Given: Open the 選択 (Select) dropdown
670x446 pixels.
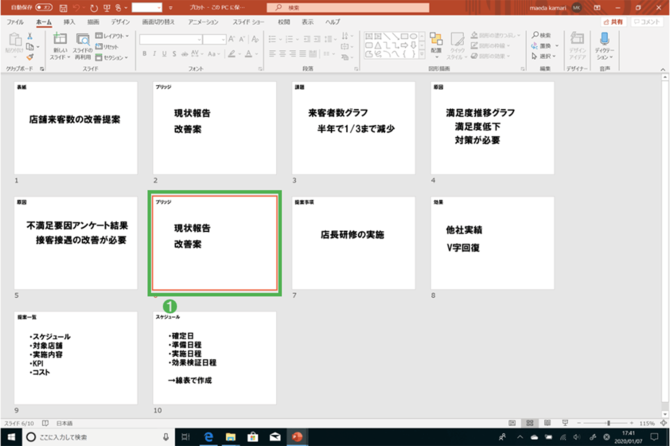Looking at the screenshot, I should click(544, 56).
